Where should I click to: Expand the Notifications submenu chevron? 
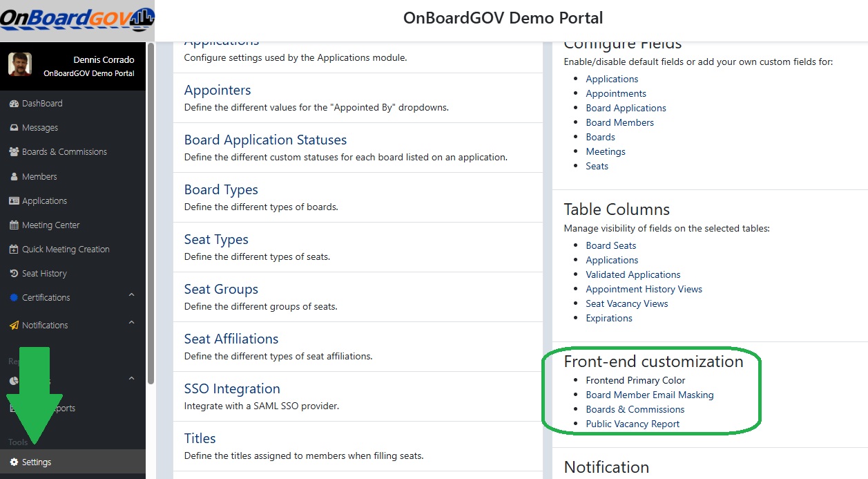132,323
